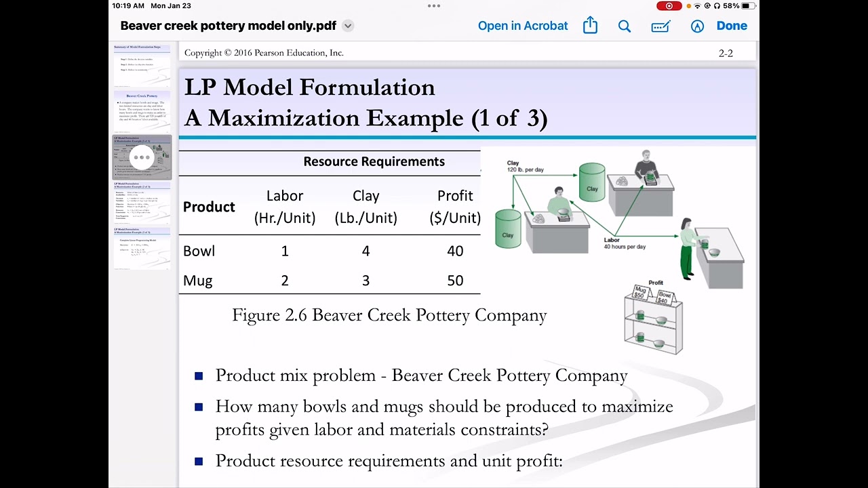
Task: Tap the Bowl profit value 40
Action: tap(455, 251)
